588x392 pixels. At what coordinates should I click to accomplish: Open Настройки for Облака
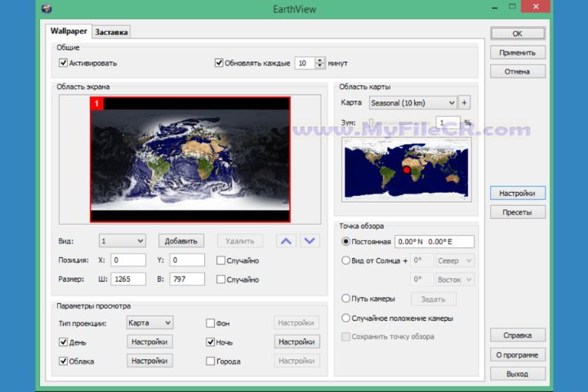(x=149, y=361)
